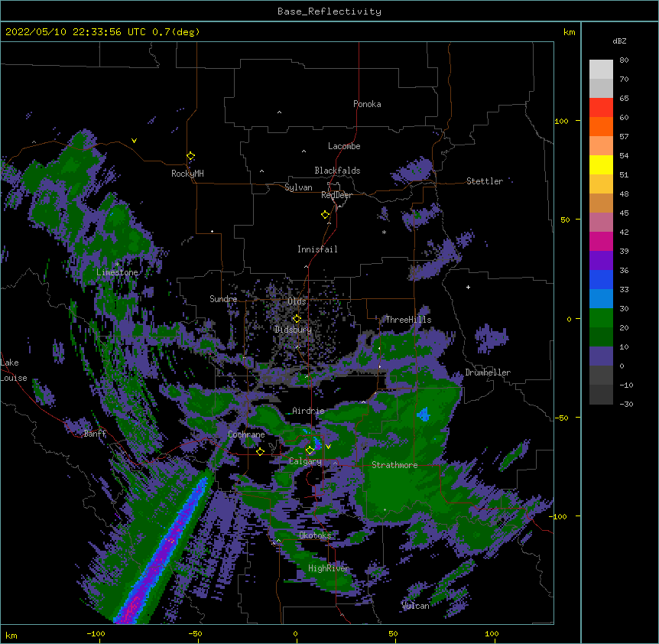Click the dBZ legend heading

click(619, 41)
